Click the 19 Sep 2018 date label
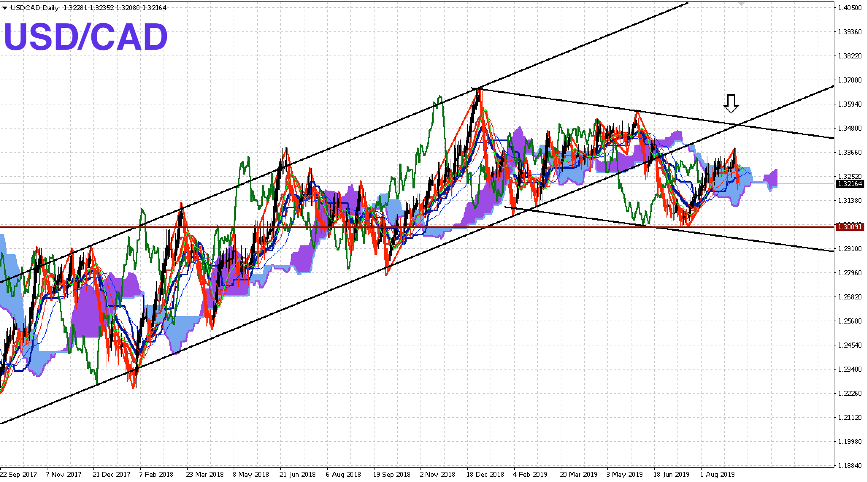This screenshot has width=868, height=482. [392, 475]
